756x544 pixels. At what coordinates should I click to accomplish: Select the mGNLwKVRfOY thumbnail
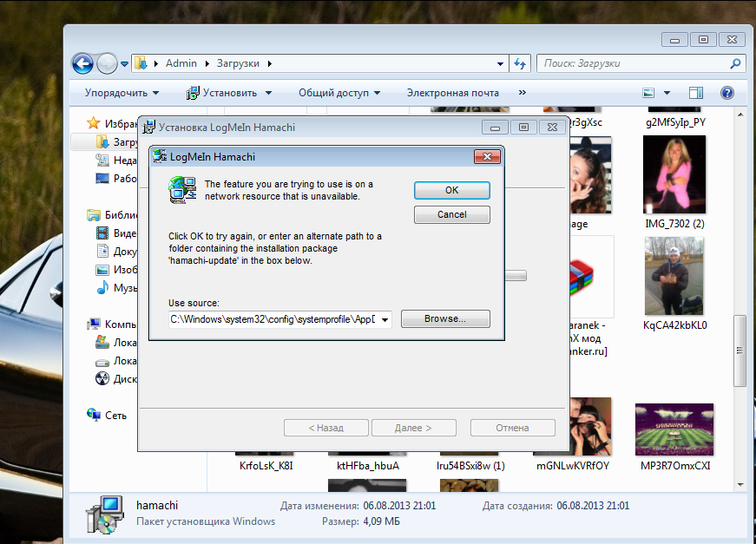point(590,426)
